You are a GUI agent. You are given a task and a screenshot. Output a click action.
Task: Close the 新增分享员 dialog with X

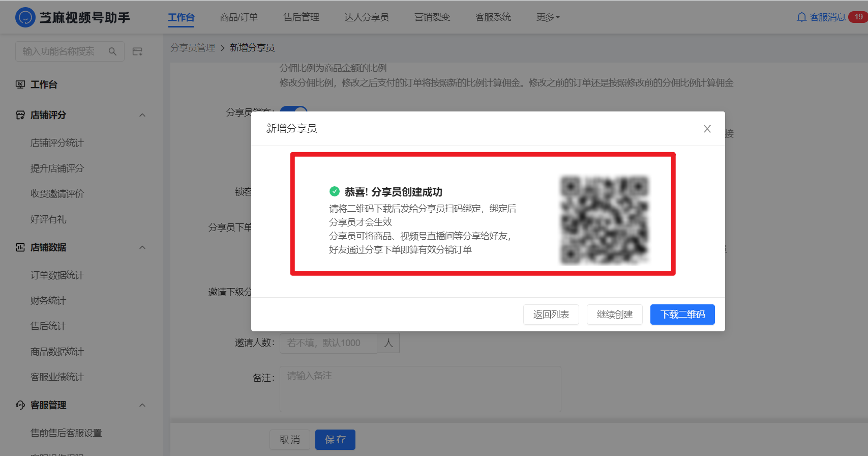click(707, 129)
